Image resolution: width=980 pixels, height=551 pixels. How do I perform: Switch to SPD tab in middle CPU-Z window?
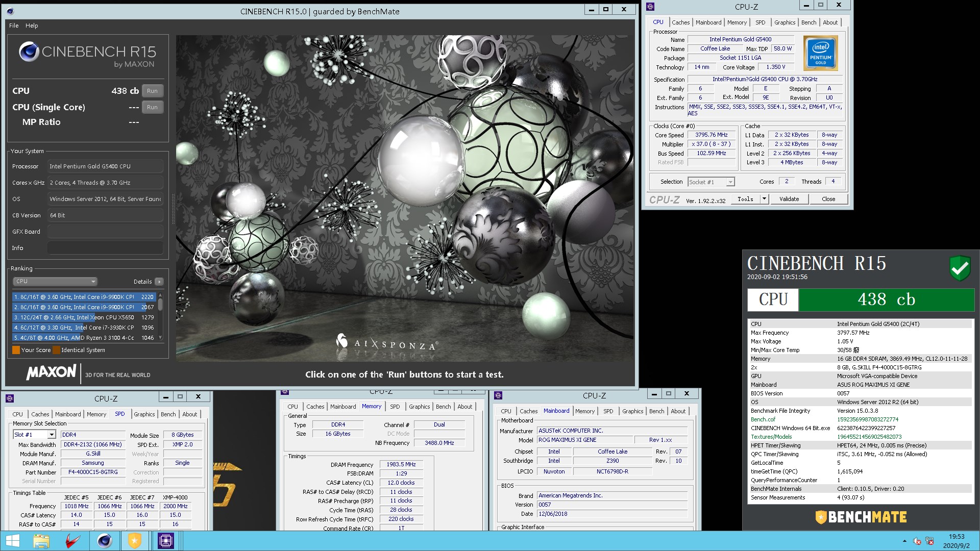click(395, 407)
